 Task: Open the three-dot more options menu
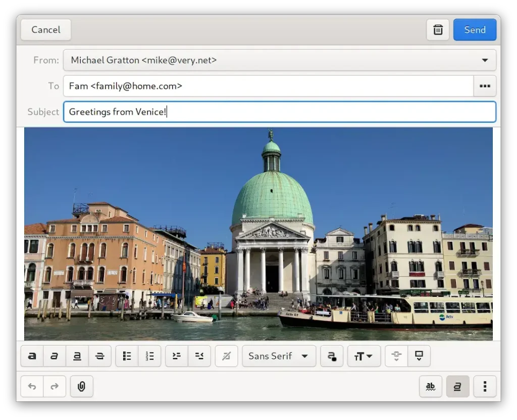(x=485, y=387)
